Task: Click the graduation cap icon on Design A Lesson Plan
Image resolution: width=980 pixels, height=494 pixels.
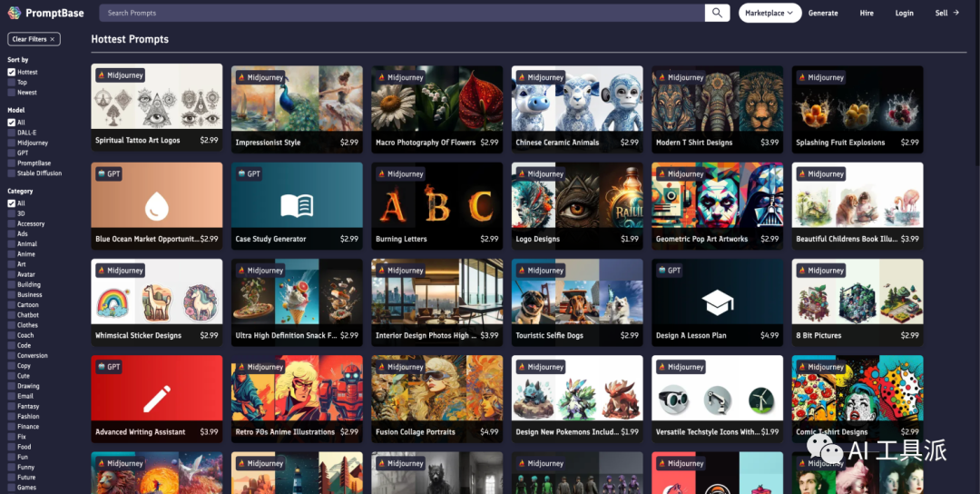Action: (x=717, y=302)
